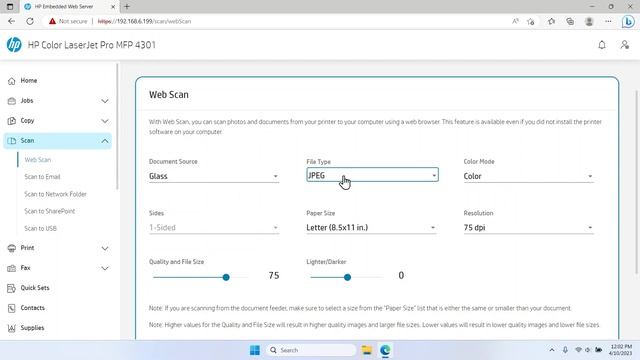The height and width of the screenshot is (360, 640).
Task: Select Web Scan in sidebar
Action: [38, 160]
